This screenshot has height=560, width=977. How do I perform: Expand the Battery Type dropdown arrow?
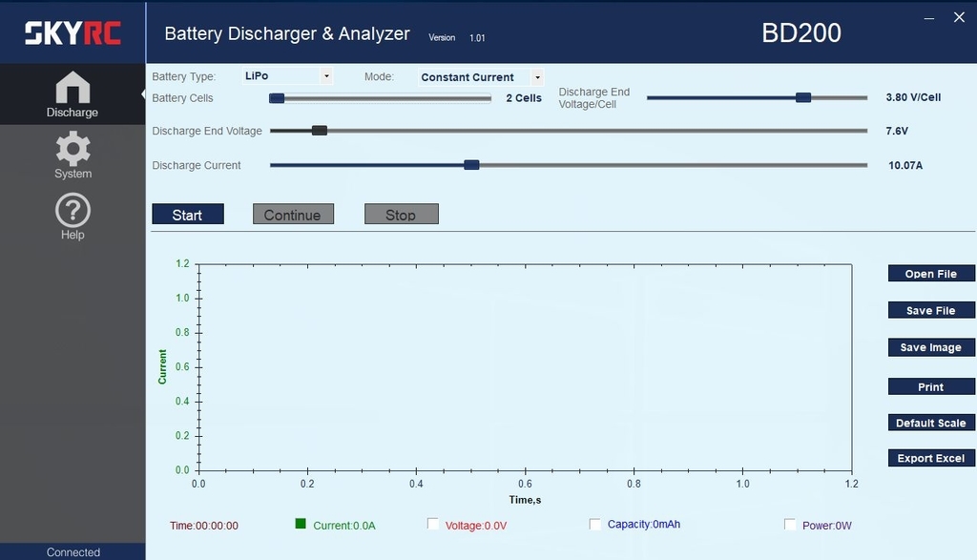click(x=326, y=76)
